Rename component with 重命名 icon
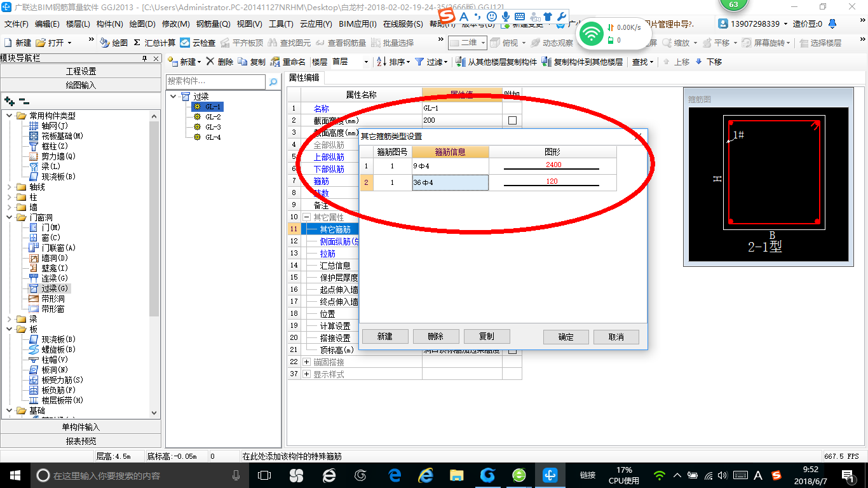 point(288,62)
